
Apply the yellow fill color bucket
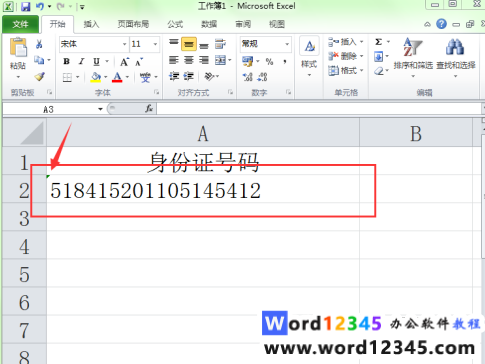click(x=96, y=77)
